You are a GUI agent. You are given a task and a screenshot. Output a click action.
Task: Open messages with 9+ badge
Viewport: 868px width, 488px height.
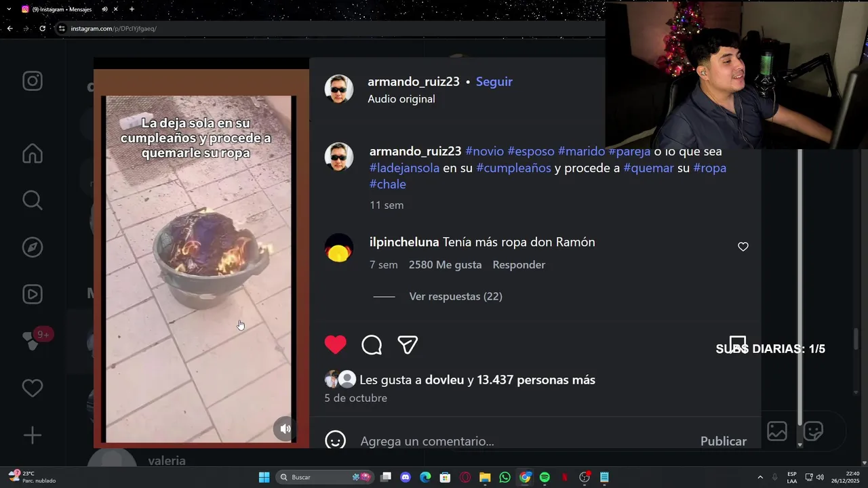33,340
